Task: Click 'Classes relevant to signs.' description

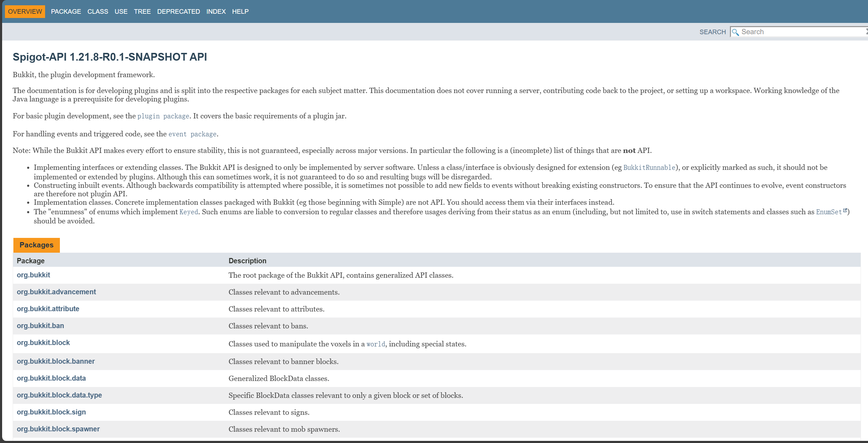Action: tap(269, 412)
